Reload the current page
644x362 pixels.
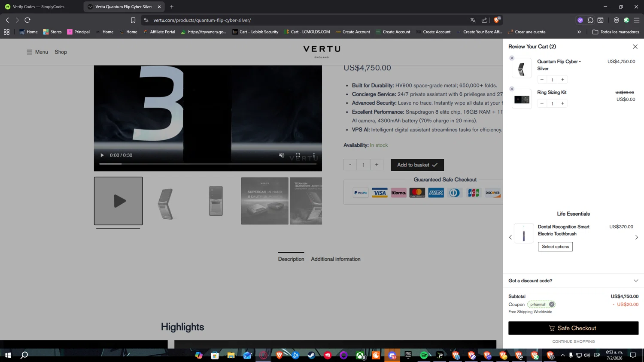point(27,20)
